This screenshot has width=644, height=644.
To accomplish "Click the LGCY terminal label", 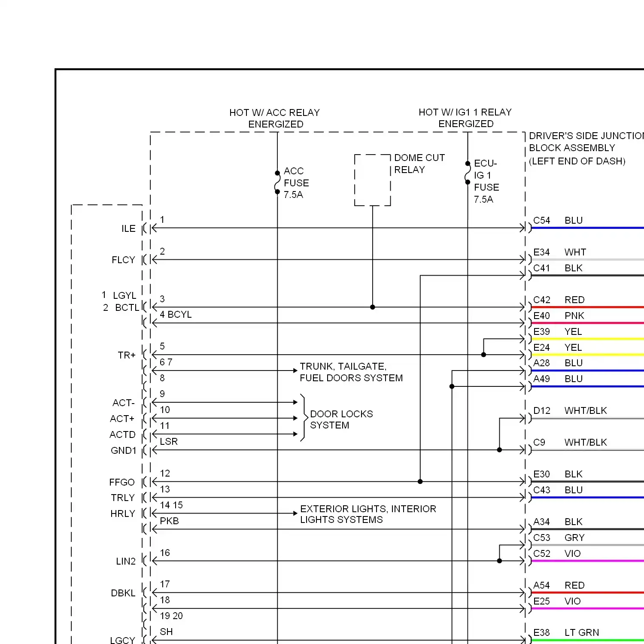I will coord(123,640).
